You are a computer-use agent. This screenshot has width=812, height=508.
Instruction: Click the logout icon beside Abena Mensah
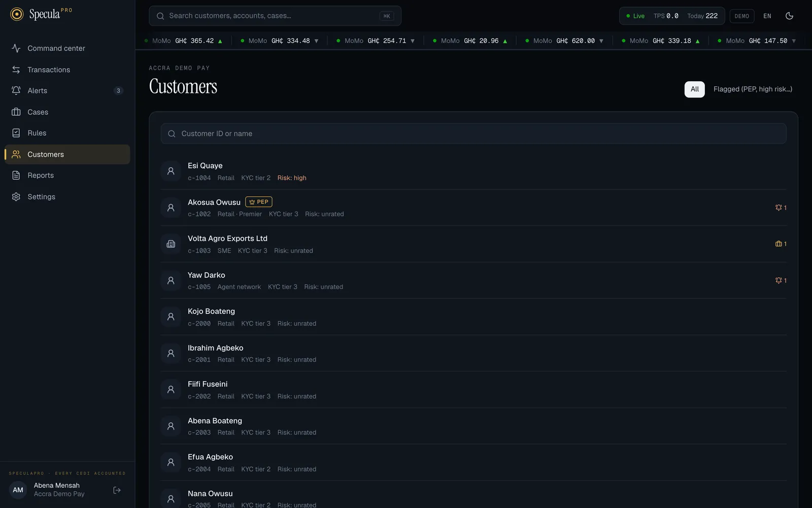[x=117, y=490]
